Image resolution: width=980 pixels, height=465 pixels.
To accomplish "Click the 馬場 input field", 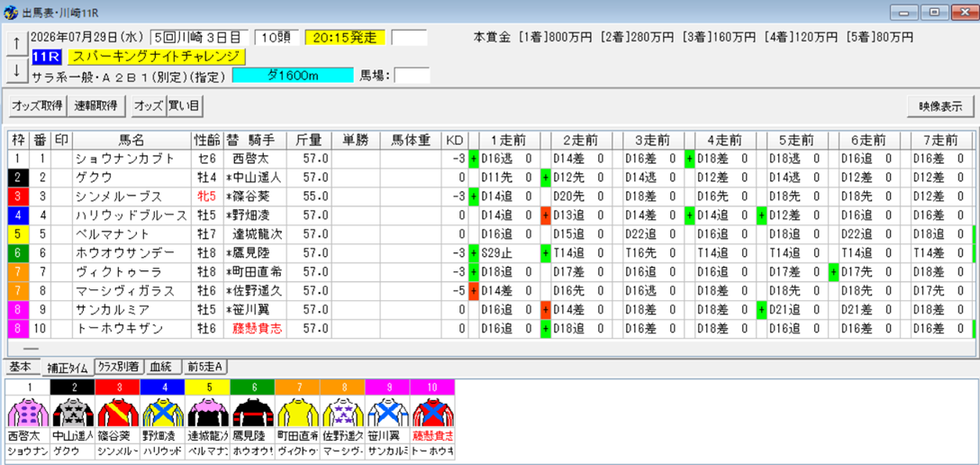I will [x=412, y=76].
